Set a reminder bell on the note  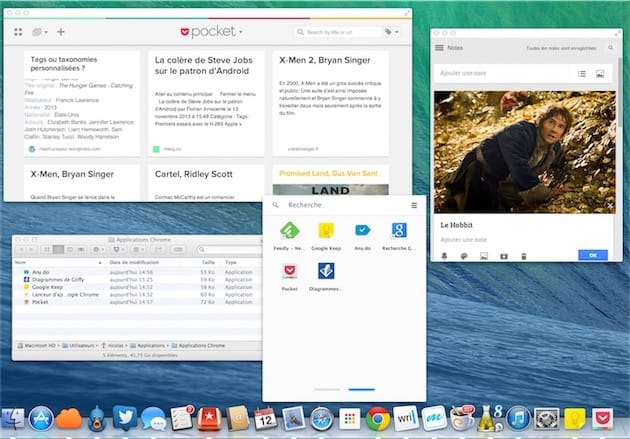coord(444,256)
